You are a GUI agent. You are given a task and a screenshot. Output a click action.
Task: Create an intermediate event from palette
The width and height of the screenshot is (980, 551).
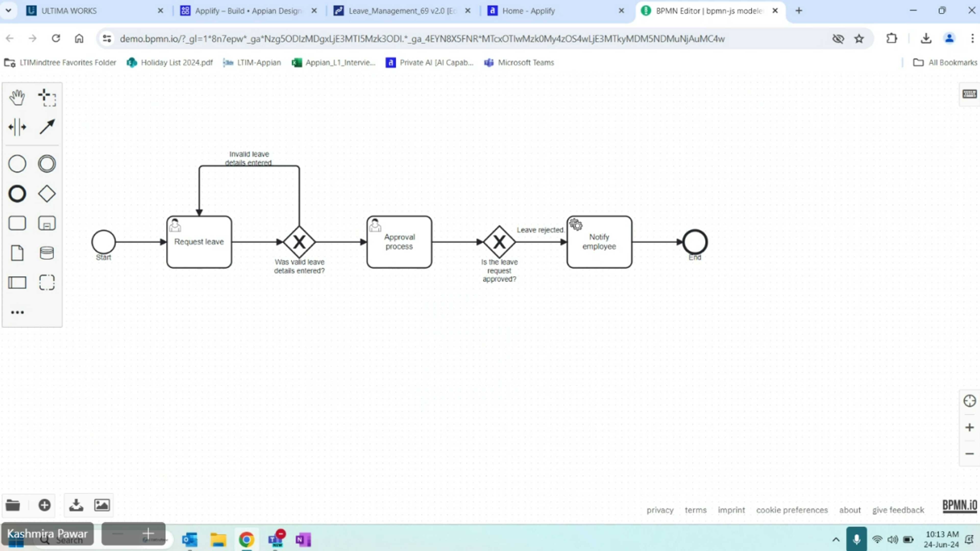click(47, 164)
